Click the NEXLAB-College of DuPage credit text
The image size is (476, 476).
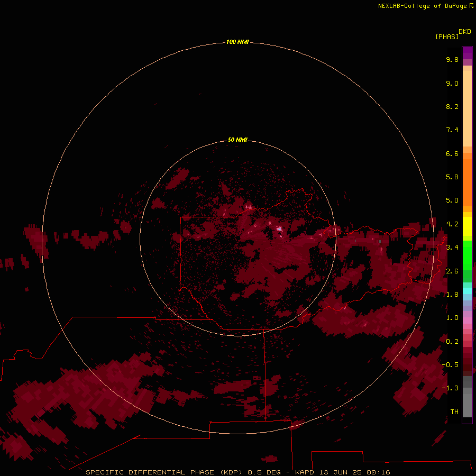(x=422, y=6)
